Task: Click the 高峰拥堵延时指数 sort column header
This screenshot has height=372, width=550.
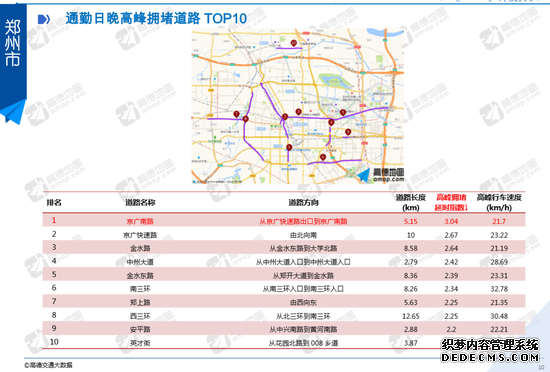Action: (451, 202)
